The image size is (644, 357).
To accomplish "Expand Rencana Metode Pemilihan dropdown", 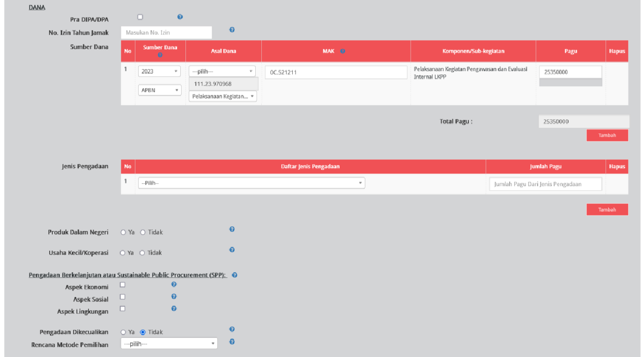I will coord(169,343).
